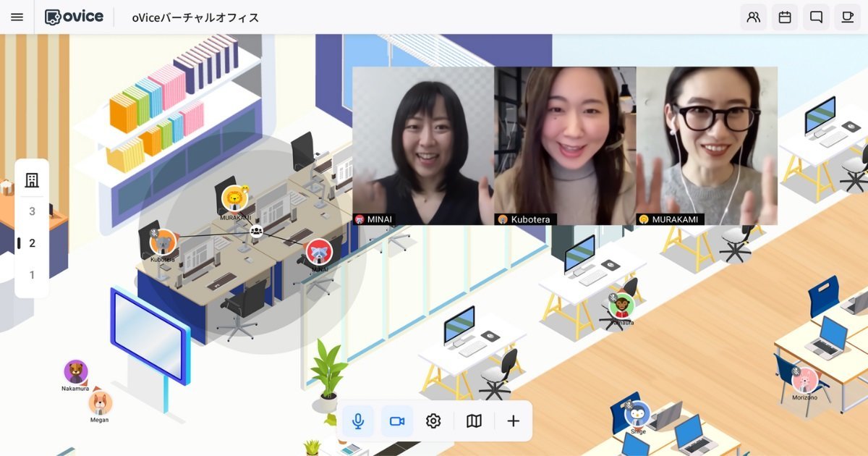Image resolution: width=868 pixels, height=456 pixels.
Task: Select the MINAI video feed
Action: (423, 145)
